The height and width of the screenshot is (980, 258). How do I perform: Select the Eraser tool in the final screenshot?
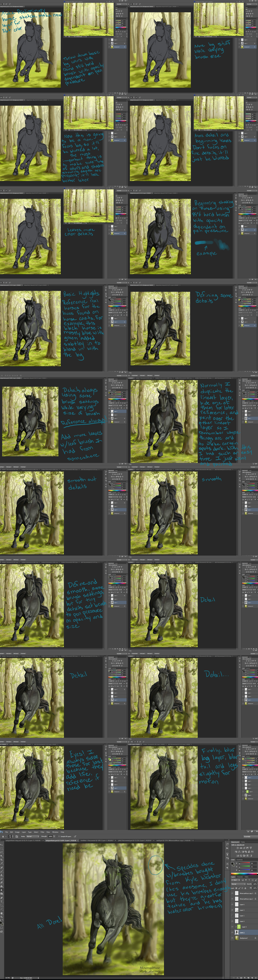click(x=1, y=883)
